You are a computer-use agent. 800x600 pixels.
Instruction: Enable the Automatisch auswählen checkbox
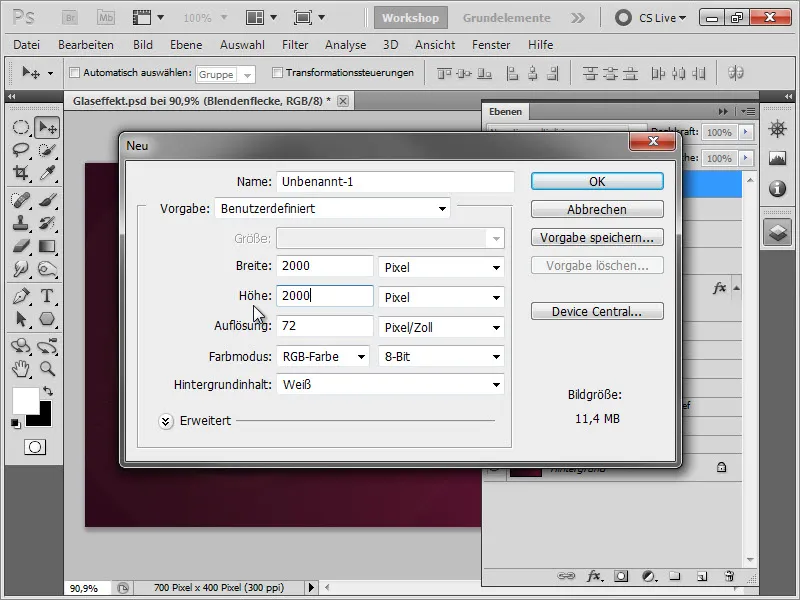(76, 73)
